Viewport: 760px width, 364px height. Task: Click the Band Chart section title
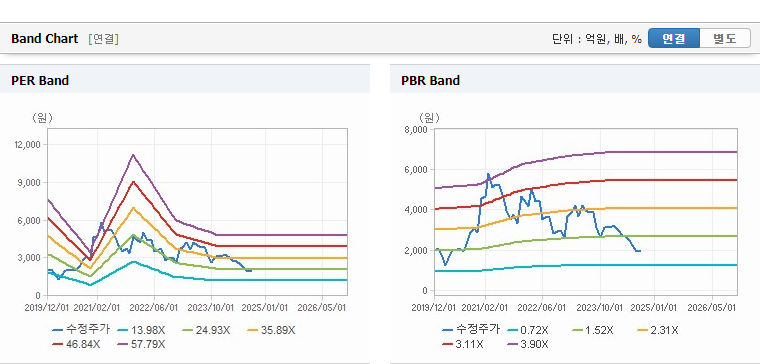(x=45, y=39)
